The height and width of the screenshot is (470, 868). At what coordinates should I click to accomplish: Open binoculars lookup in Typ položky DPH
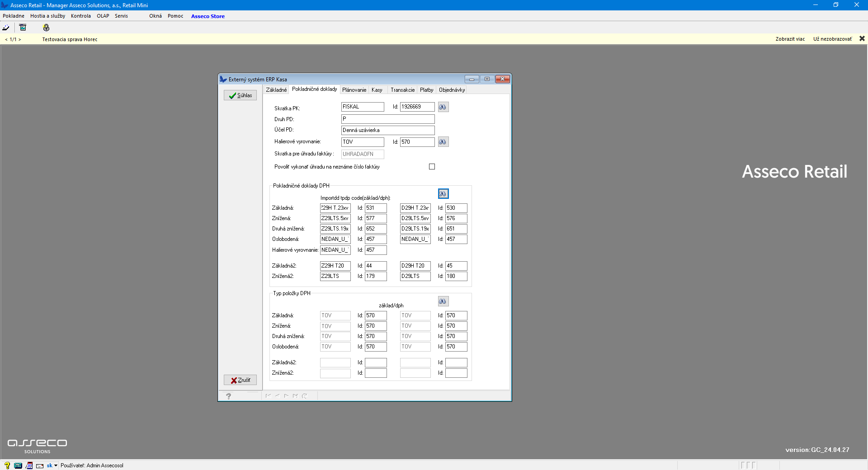point(443,301)
